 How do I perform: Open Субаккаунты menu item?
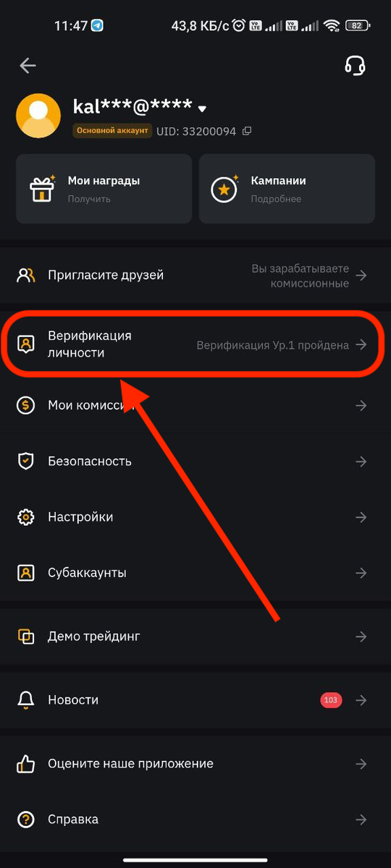195,573
